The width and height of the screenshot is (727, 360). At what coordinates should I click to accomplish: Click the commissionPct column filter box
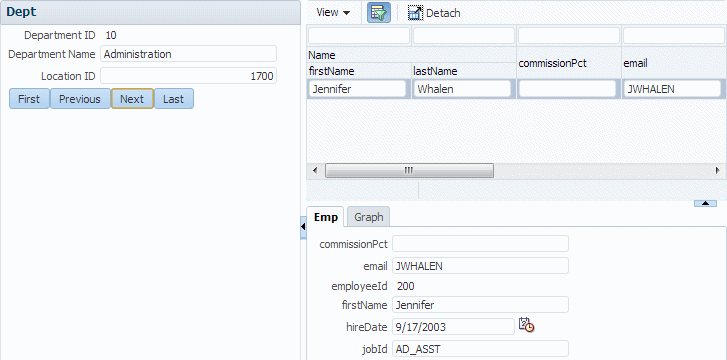[569, 36]
